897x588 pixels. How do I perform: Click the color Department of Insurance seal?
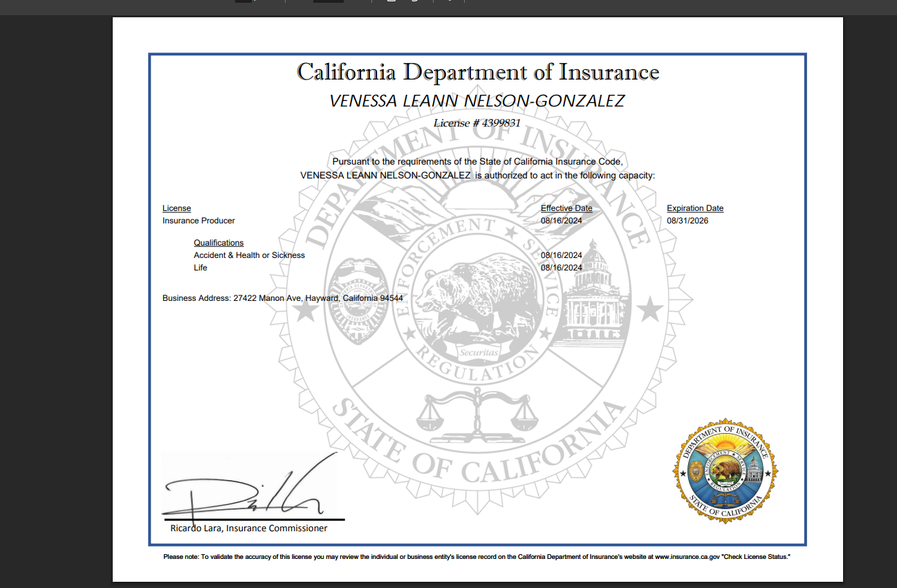coord(725,470)
